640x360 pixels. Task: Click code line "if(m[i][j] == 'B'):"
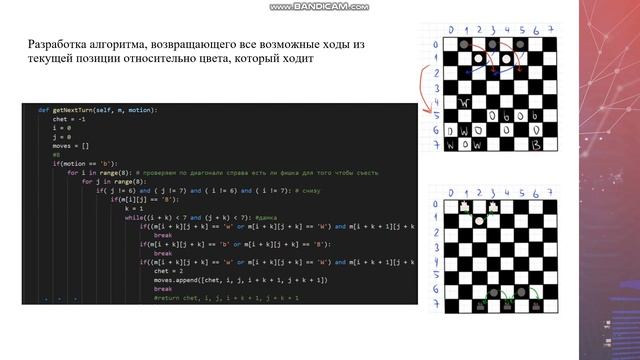pyautogui.click(x=145, y=200)
